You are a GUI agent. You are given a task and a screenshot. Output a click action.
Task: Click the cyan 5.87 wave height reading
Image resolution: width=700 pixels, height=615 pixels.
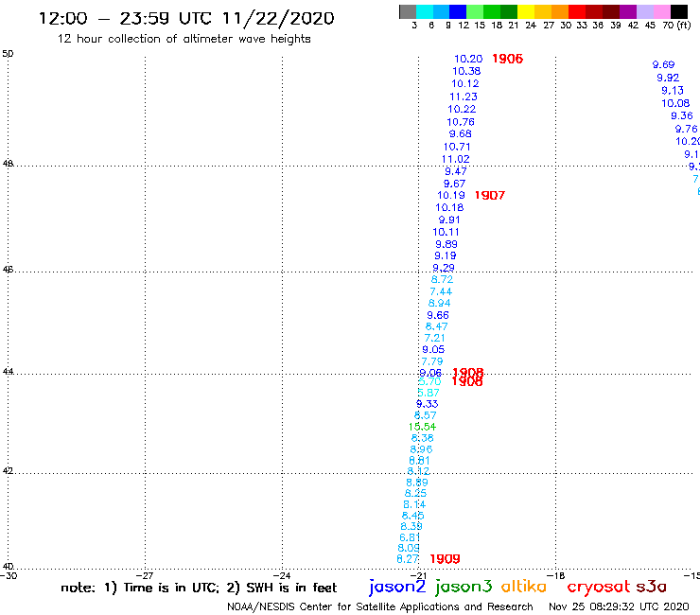click(x=429, y=393)
